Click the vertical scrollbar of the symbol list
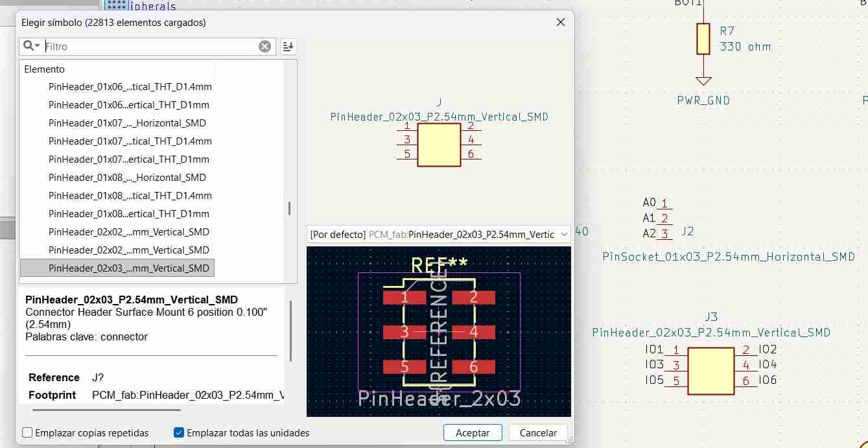 [x=289, y=207]
